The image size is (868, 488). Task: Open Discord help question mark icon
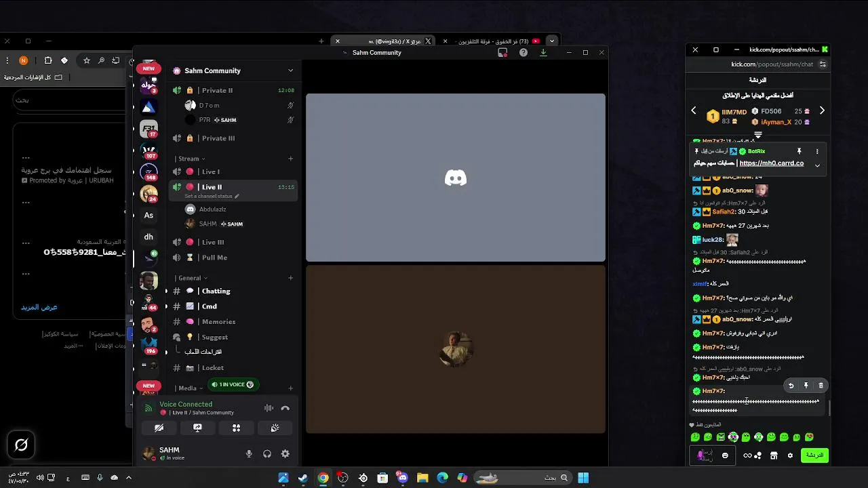point(524,52)
